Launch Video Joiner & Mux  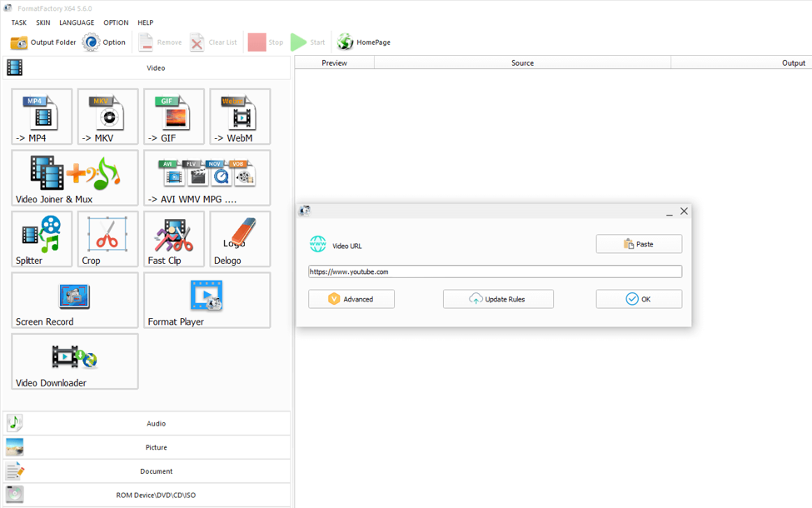click(75, 177)
